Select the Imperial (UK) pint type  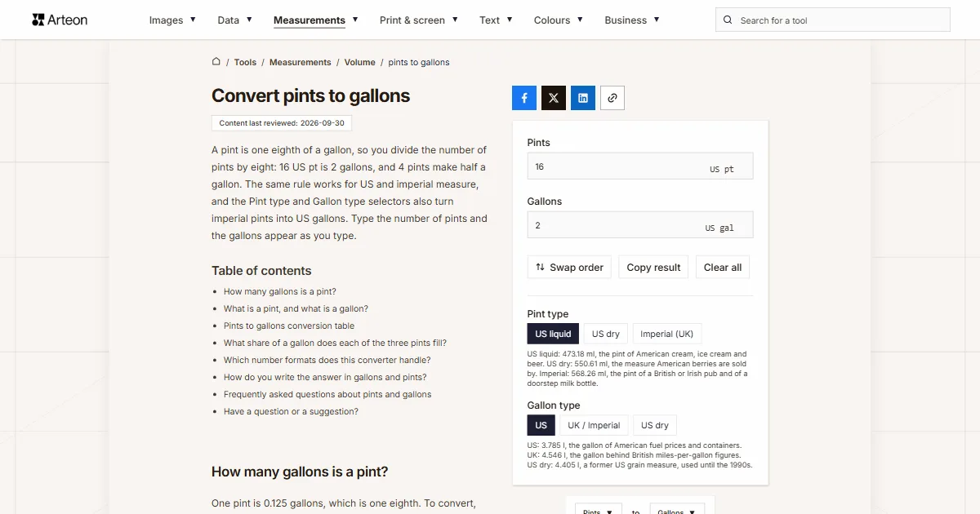tap(667, 334)
